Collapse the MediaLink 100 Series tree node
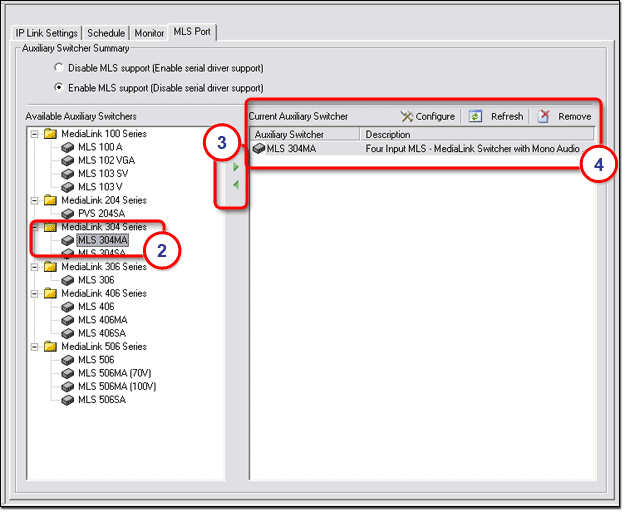The height and width of the screenshot is (513, 630). click(35, 134)
